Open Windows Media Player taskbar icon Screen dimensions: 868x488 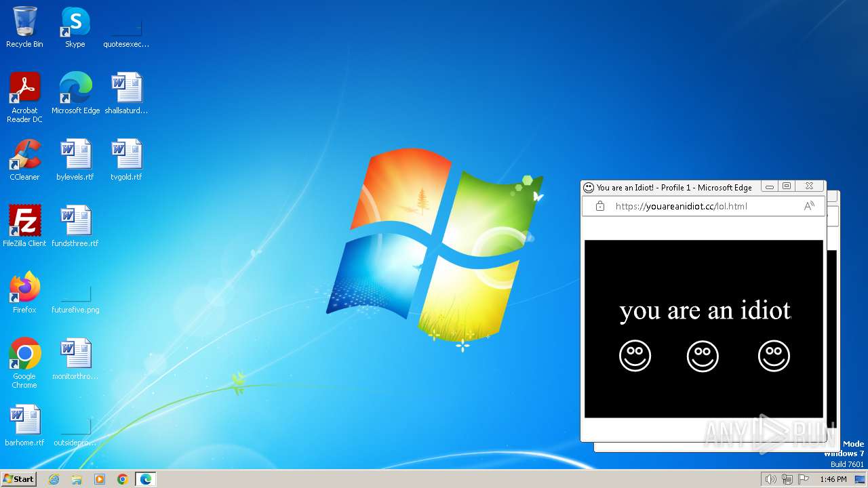(x=100, y=479)
